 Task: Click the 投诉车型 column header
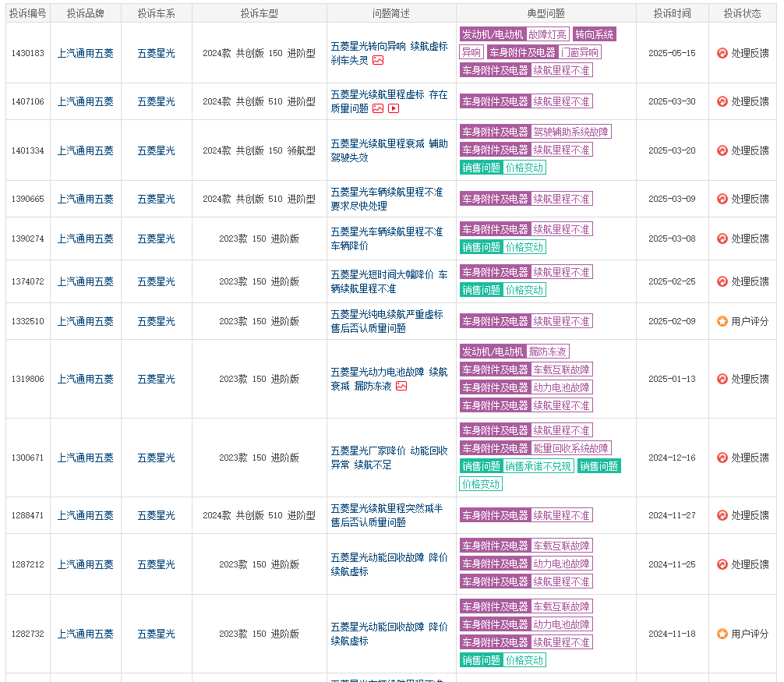[x=259, y=13]
